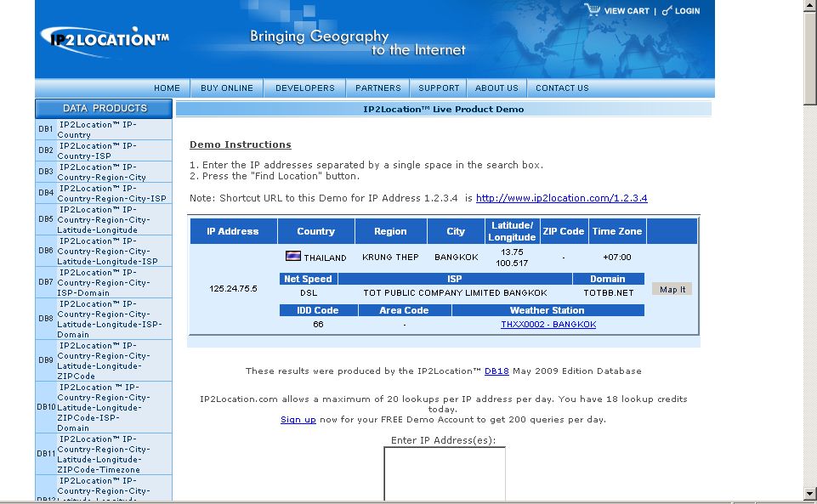Open CONTACT US menu
Viewport: 817px width, 504px height.
(x=562, y=88)
